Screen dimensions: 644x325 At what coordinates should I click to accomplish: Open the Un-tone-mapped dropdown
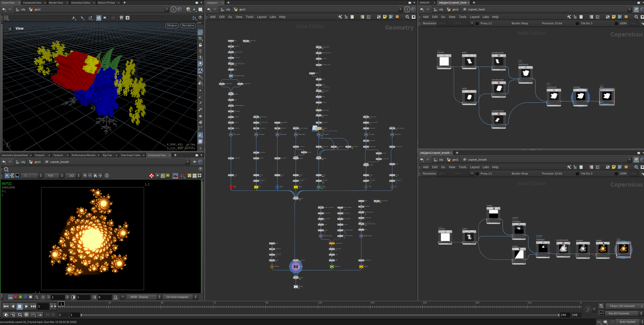point(180,297)
